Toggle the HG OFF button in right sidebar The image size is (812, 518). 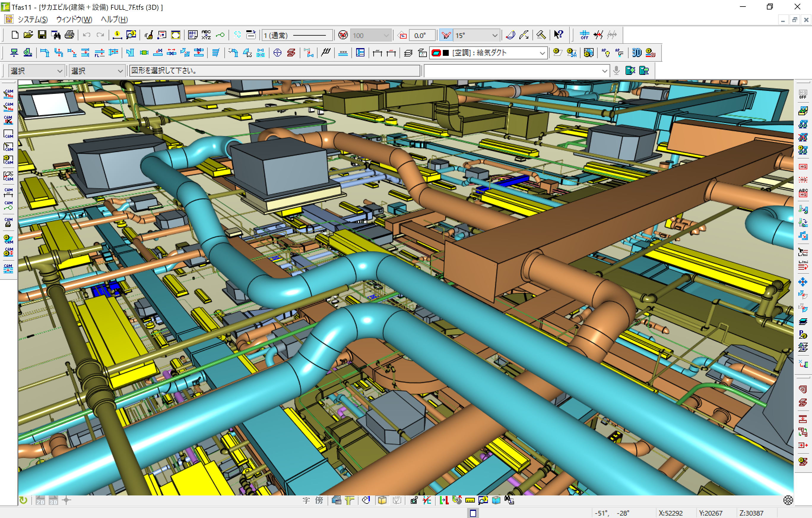[803, 94]
